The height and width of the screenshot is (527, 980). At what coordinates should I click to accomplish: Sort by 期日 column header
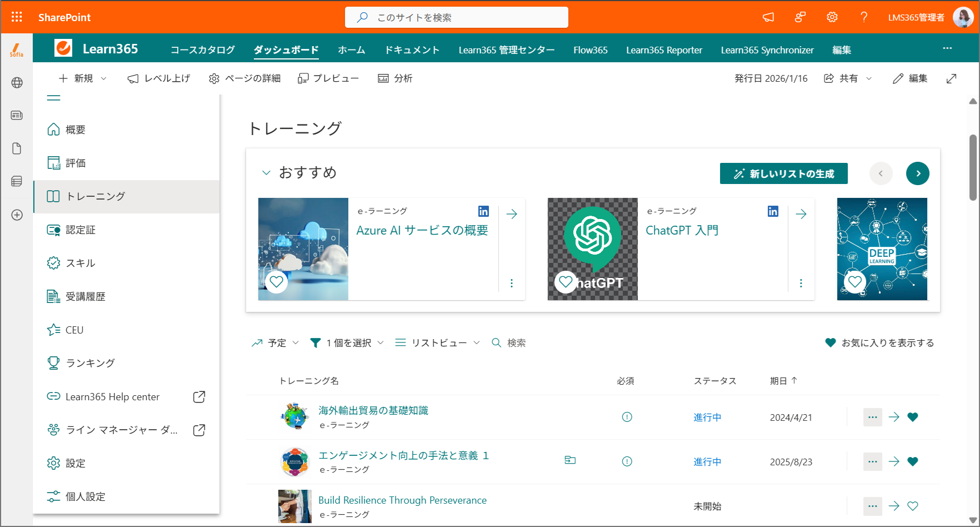[783, 381]
